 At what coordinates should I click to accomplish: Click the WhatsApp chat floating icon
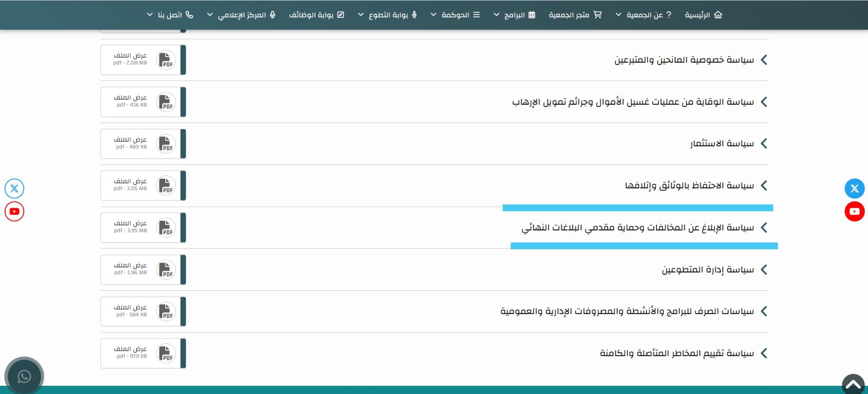(x=24, y=376)
